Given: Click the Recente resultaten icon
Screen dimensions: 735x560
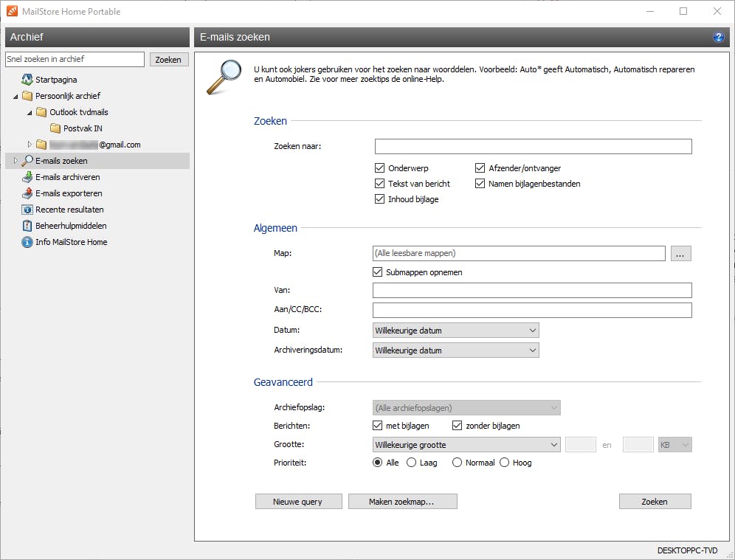Looking at the screenshot, I should pos(27,210).
